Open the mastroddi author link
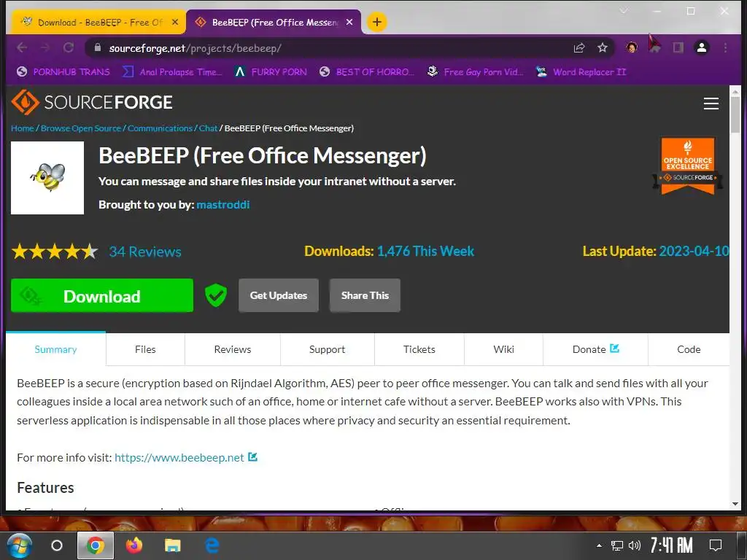Image resolution: width=747 pixels, height=560 pixels. (223, 205)
